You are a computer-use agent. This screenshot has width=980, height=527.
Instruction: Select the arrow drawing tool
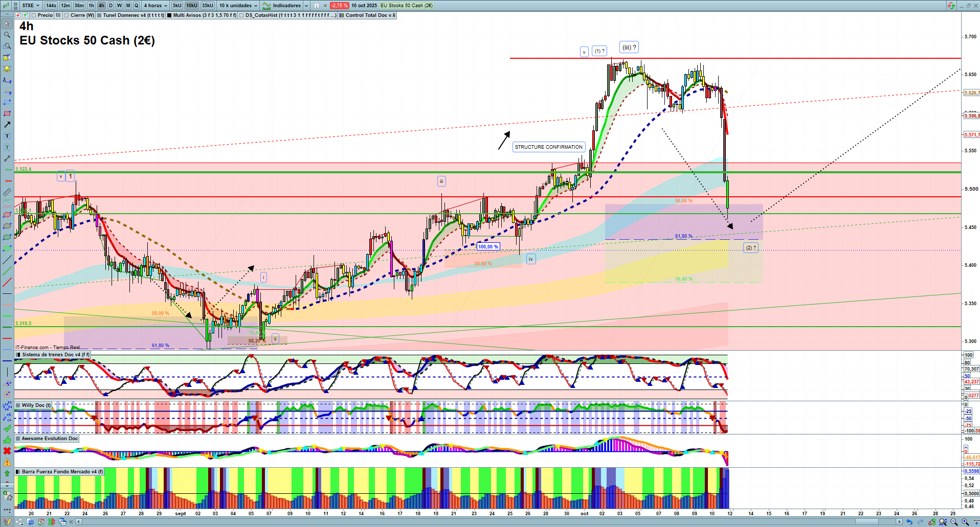tap(7, 125)
